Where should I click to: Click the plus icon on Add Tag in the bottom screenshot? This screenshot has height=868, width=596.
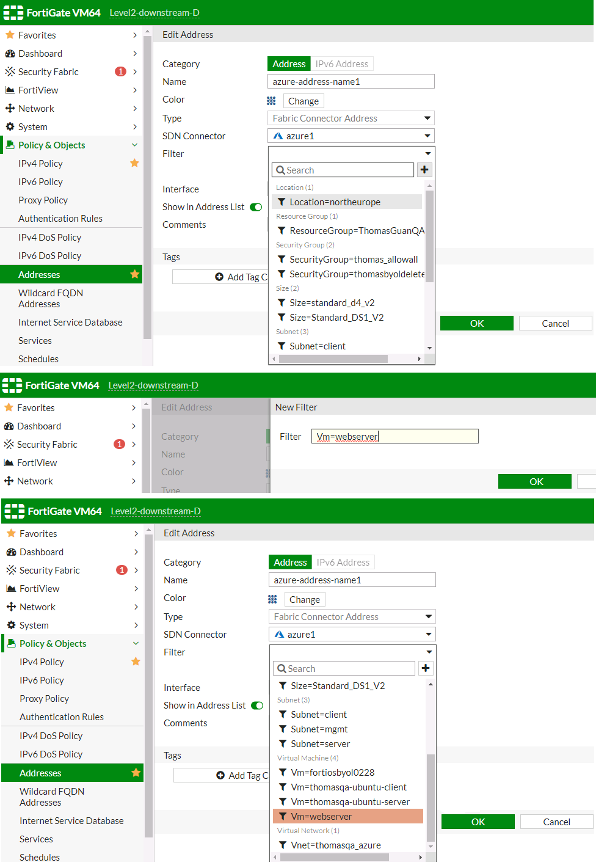click(x=220, y=775)
